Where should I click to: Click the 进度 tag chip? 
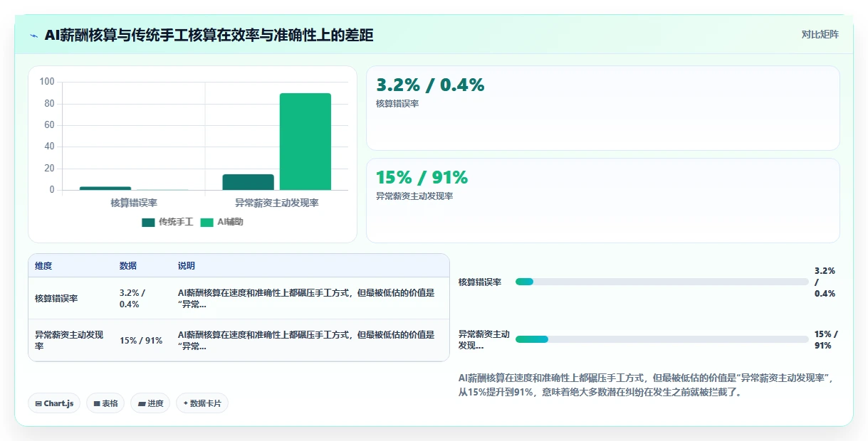coord(150,403)
